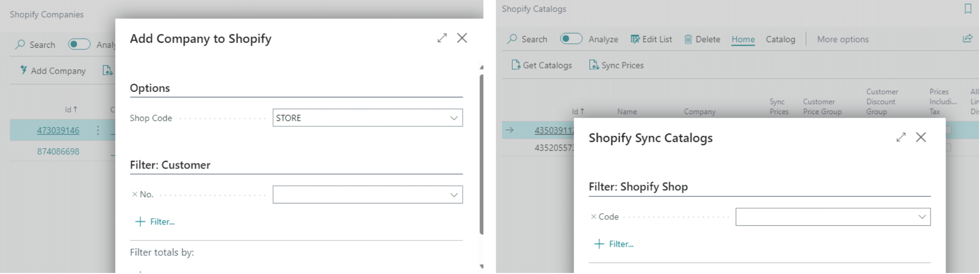Remove the Customer No. filter

pos(135,194)
